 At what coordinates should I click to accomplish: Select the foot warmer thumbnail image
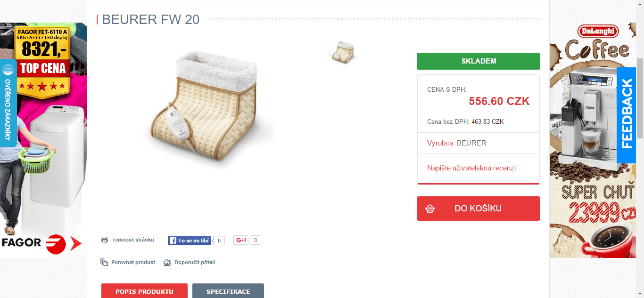coord(343,52)
